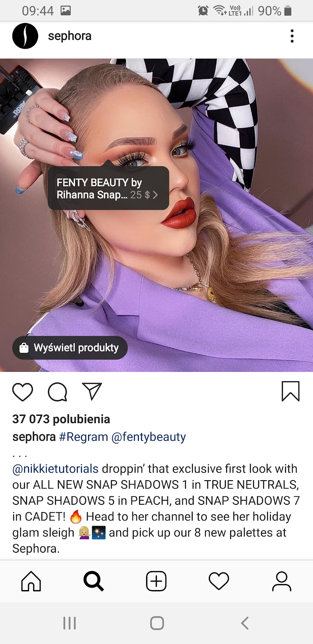Open three-dot post options menu

click(292, 36)
